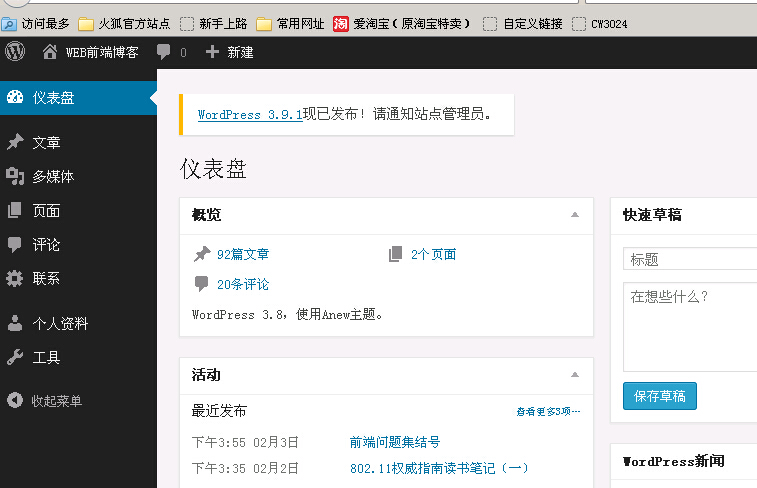The height and width of the screenshot is (488, 757).
Task: Click the timestamp 下午3:35 02月2日
Action: click(245, 468)
